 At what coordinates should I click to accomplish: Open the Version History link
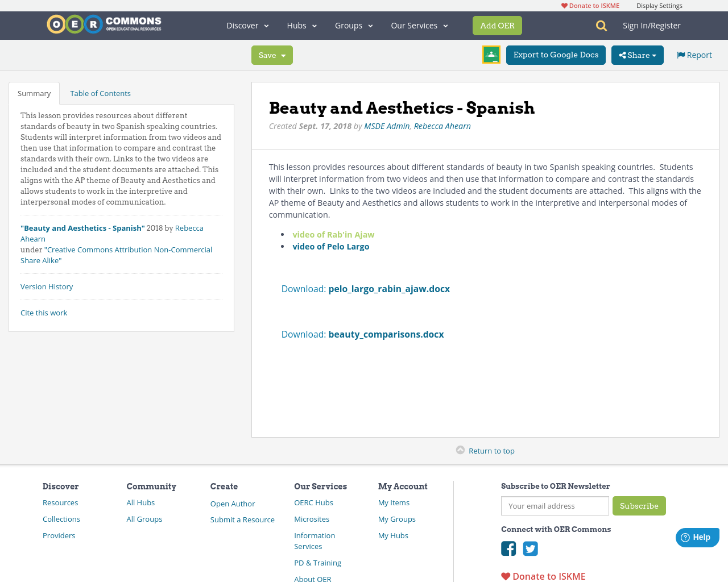(47, 286)
